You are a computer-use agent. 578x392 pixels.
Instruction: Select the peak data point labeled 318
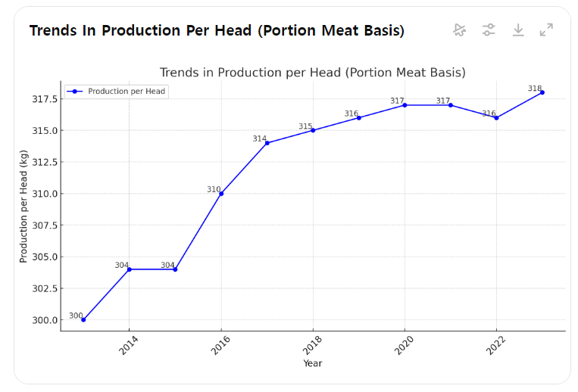(542, 92)
